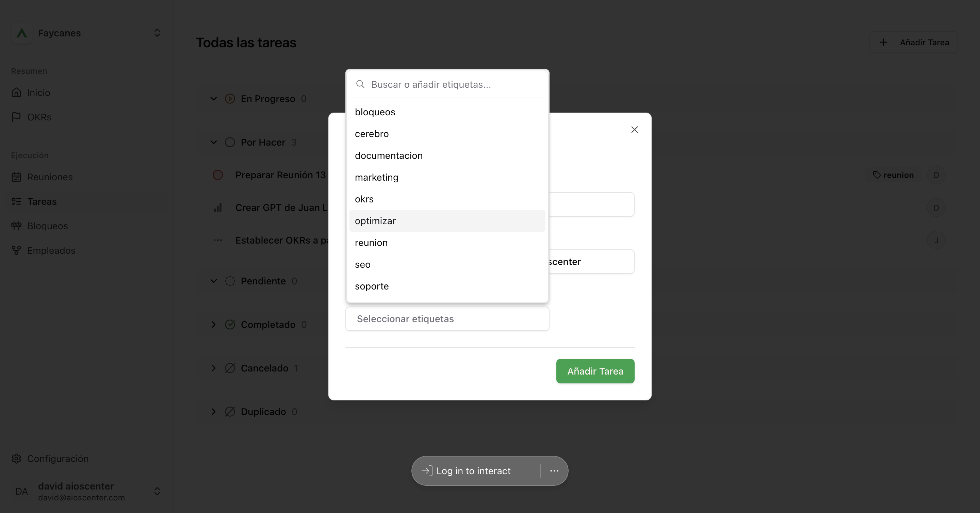Open the Seleccionar etiquetas combo box
The image size is (980, 513).
(x=447, y=319)
